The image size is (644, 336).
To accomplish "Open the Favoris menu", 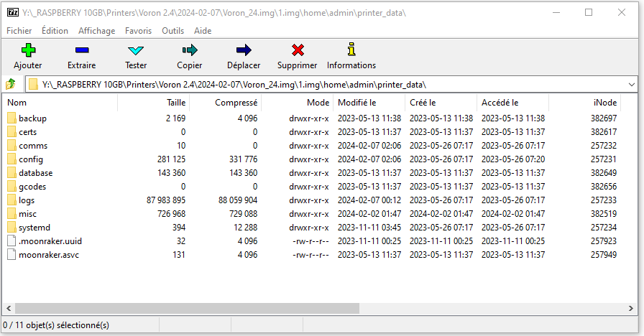I will (x=139, y=31).
